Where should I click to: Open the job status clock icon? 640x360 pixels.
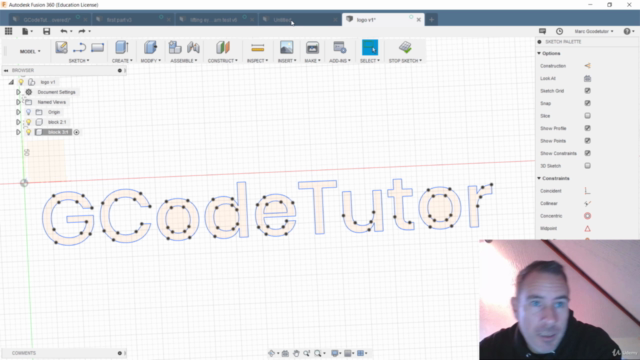click(560, 31)
